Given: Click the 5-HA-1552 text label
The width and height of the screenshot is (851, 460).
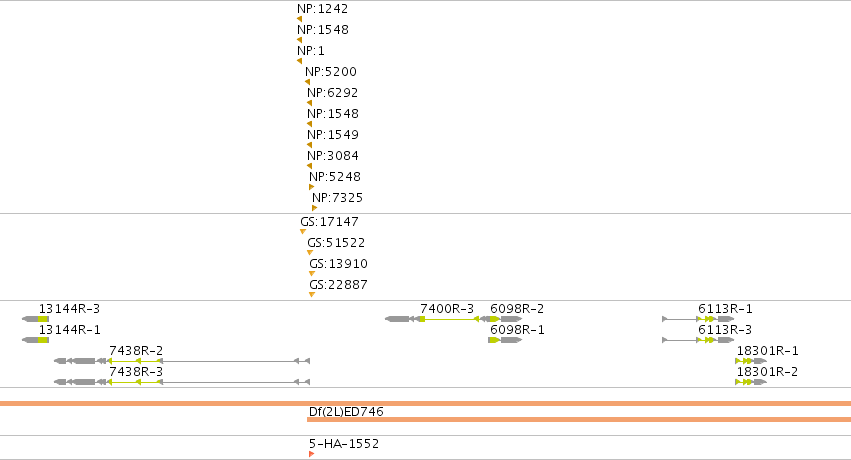Looking at the screenshot, I should (x=344, y=444).
